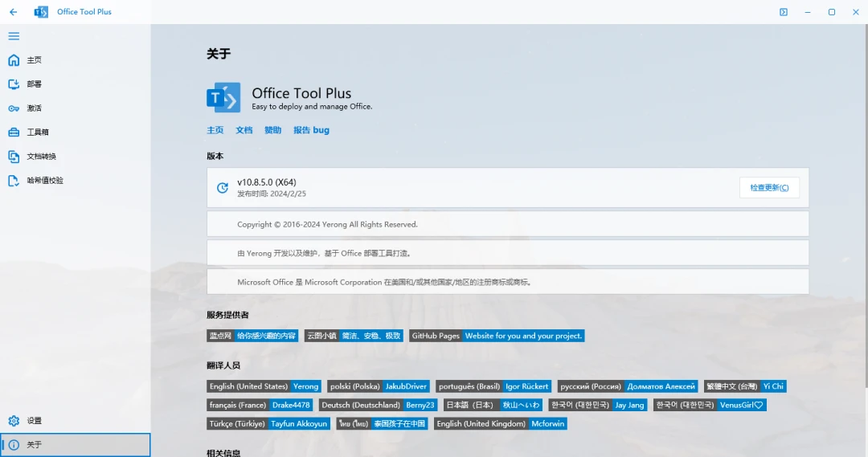868x457 pixels.
Task: Open the 赞助 sponsor link
Action: 273,130
